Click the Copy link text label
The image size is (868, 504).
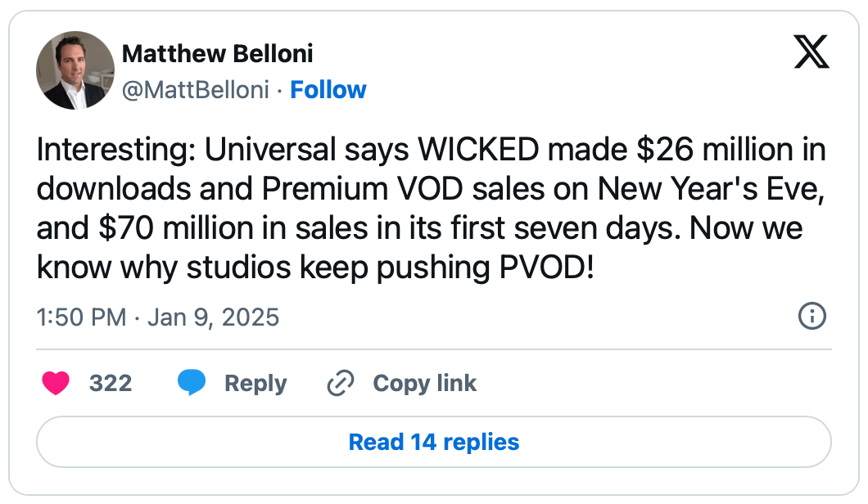424,383
